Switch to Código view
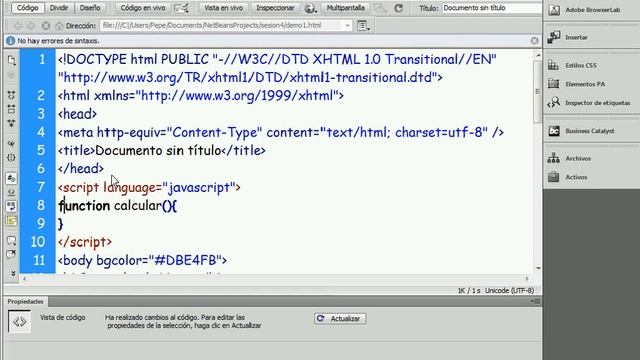This screenshot has height=360, width=640. (x=27, y=8)
